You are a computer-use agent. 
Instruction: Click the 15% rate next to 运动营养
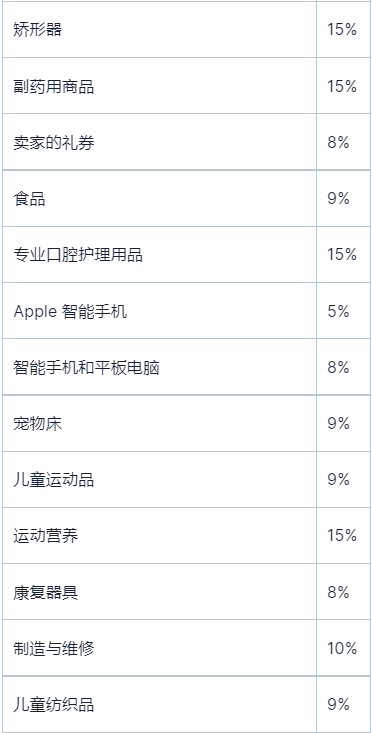(342, 536)
